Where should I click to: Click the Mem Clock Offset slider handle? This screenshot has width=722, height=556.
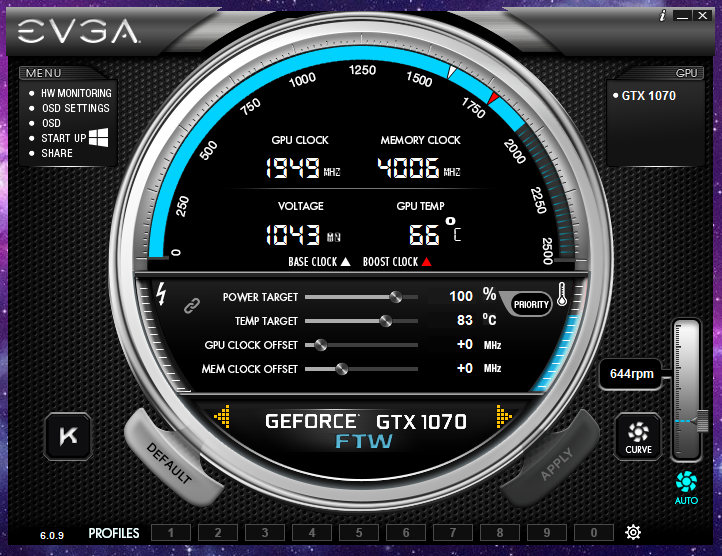click(x=342, y=369)
